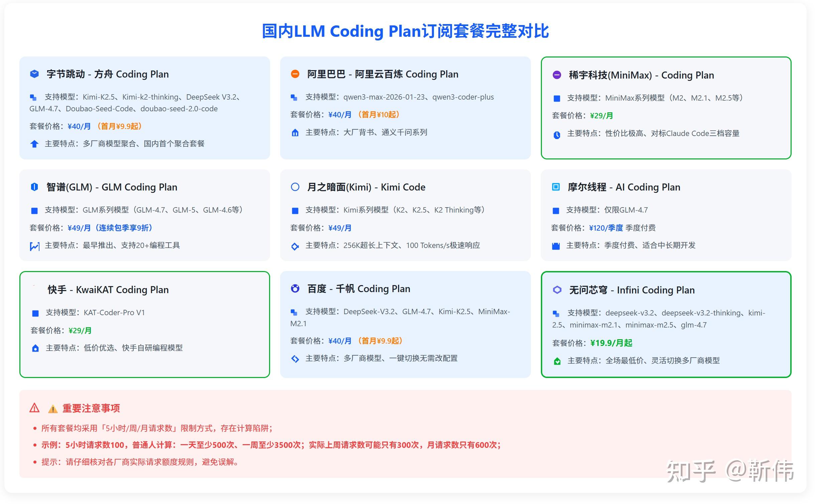Click the orange 阿里巴巴 card header icon
815x504 pixels.
pyautogui.click(x=295, y=74)
